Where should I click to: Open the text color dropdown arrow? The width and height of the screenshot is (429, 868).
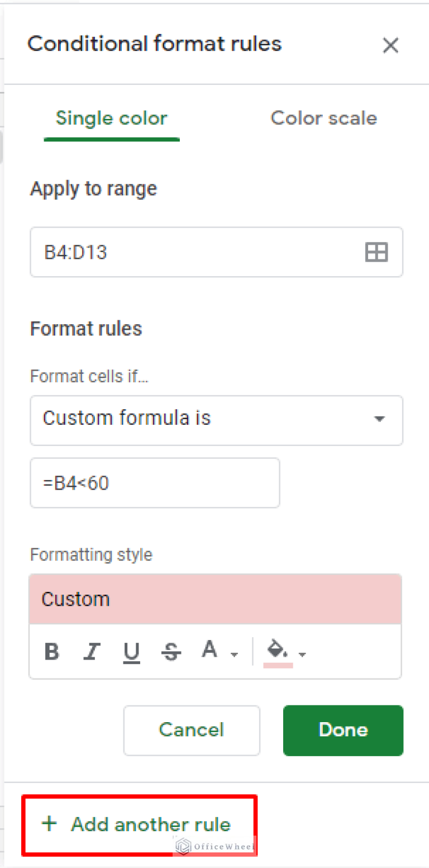coord(234,655)
